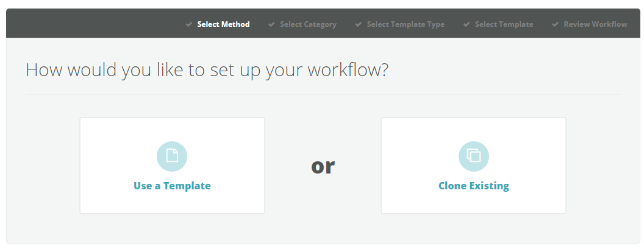Image resolution: width=644 pixels, height=249 pixels.
Task: Switch to the Select Template step
Action: (x=504, y=24)
